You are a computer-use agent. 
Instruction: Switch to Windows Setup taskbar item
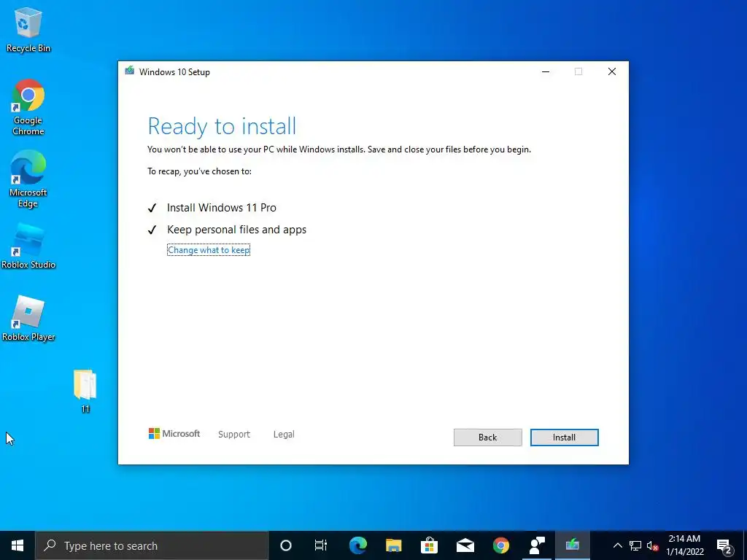click(573, 545)
